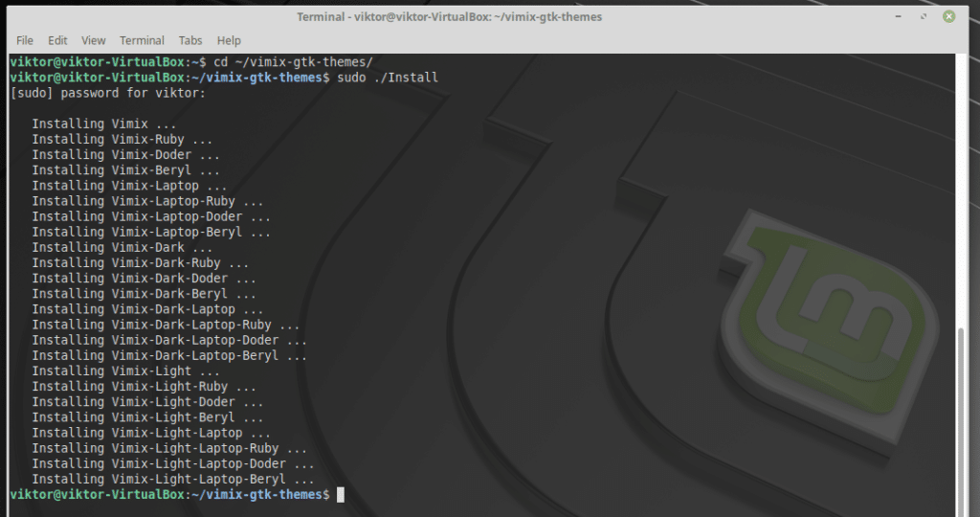Click the terminal cursor at last prompt
Image resolution: width=980 pixels, height=517 pixels.
[341, 494]
